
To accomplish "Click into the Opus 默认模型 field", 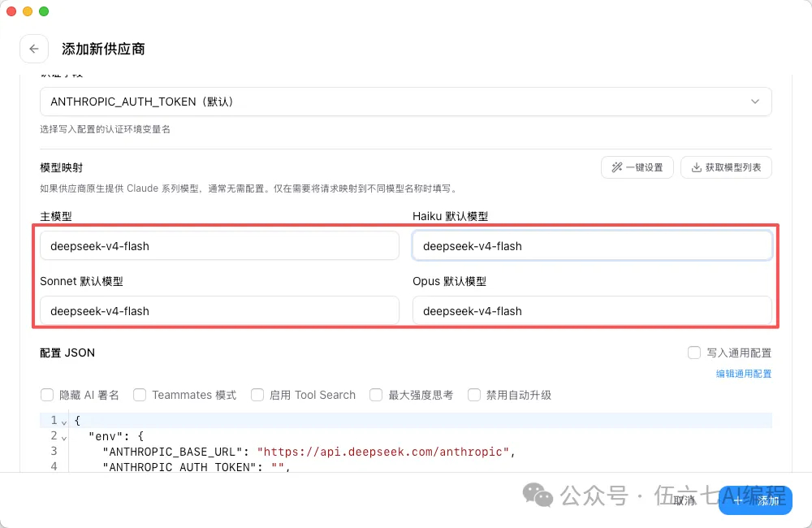I will click(592, 310).
